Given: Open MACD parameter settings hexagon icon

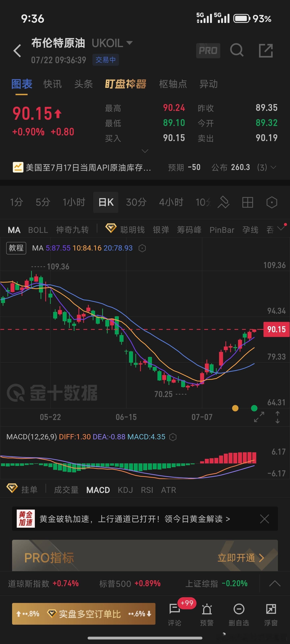Looking at the screenshot, I should point(173,437).
